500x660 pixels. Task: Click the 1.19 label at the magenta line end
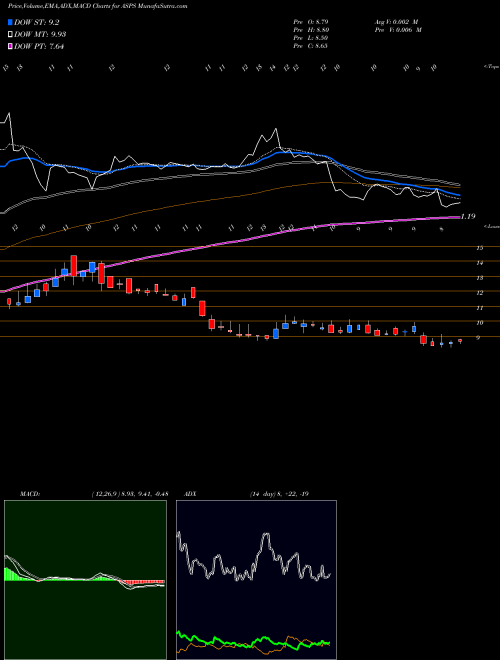pos(468,216)
